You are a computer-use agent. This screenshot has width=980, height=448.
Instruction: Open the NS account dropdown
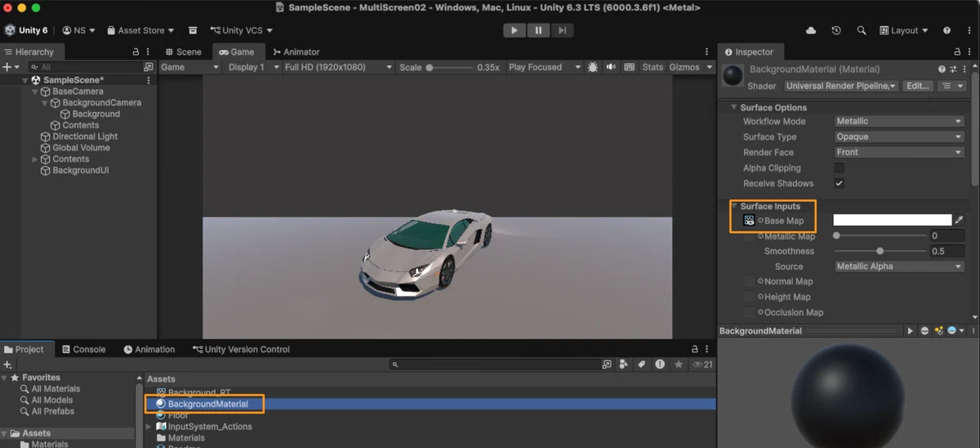pyautogui.click(x=78, y=30)
